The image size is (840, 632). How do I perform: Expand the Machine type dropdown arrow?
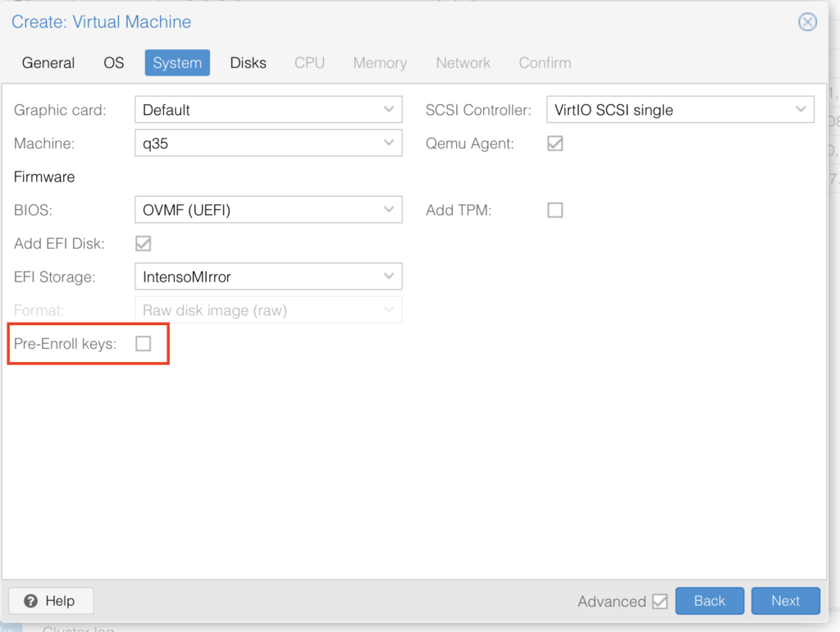[x=389, y=144]
